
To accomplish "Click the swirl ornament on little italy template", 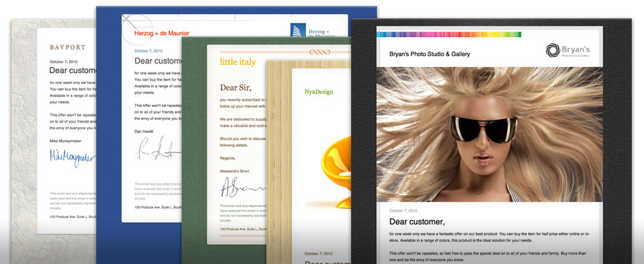I will point(319,52).
